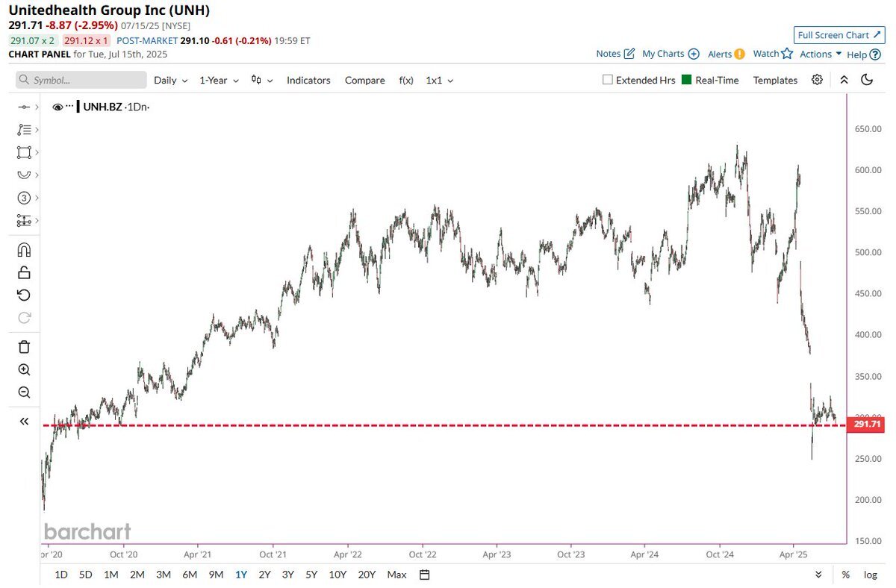Open the Indicators menu

[308, 80]
